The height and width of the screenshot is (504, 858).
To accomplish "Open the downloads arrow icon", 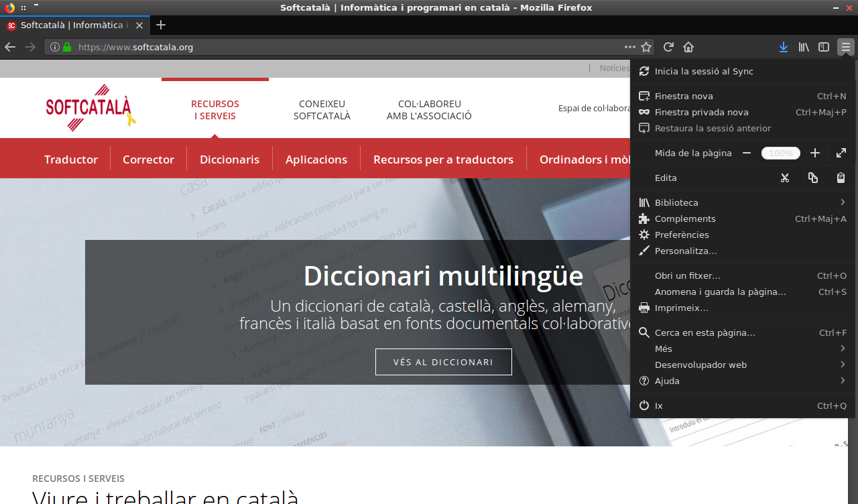I will [783, 47].
